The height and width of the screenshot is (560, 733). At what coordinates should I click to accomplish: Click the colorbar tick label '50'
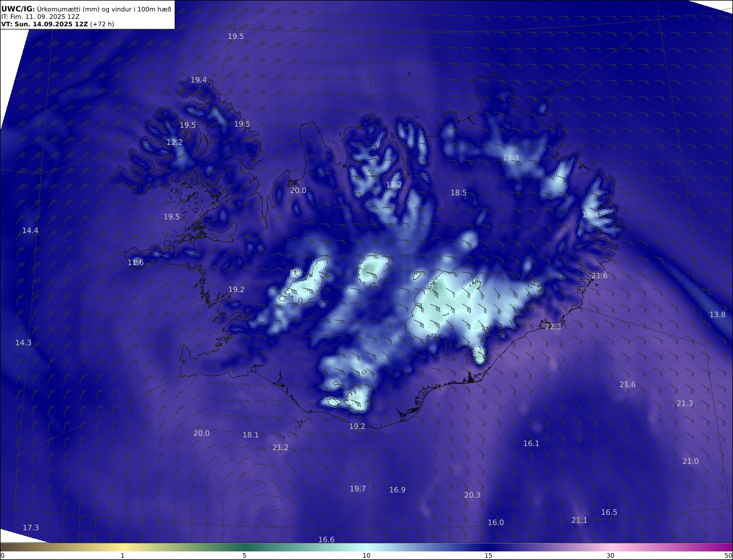[x=728, y=556]
